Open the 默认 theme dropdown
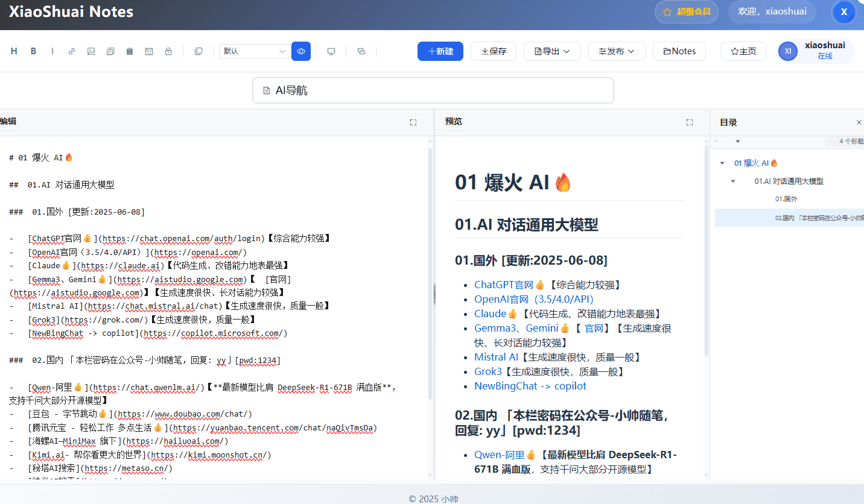The image size is (864, 504). pyautogui.click(x=255, y=51)
